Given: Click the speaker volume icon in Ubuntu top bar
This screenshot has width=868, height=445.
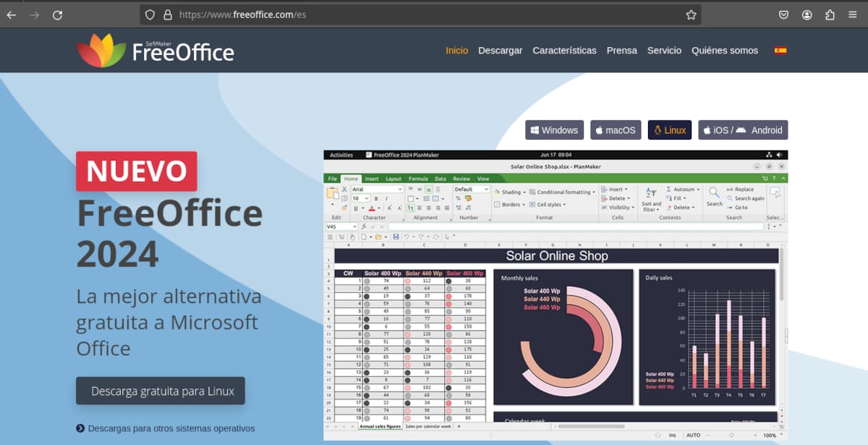Looking at the screenshot, I should [x=779, y=155].
